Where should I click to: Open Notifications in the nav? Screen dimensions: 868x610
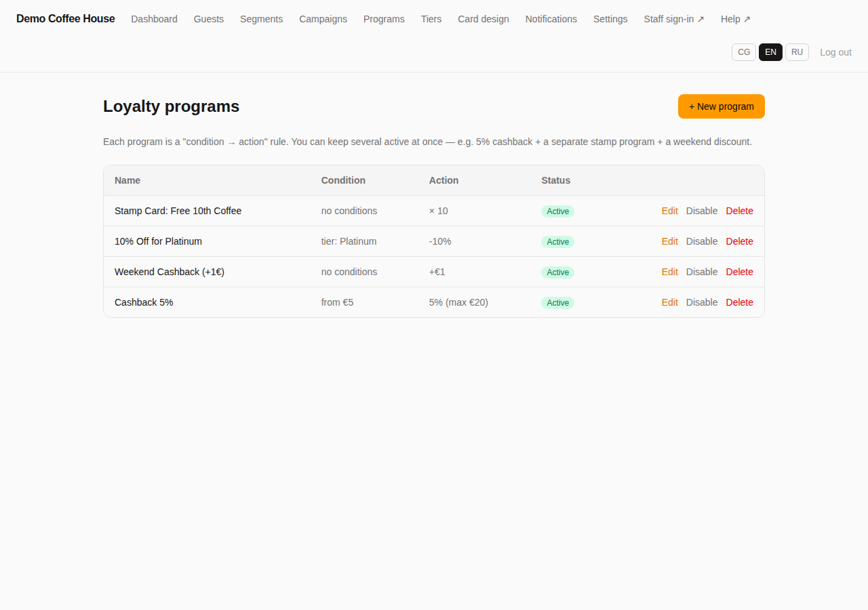(x=551, y=19)
